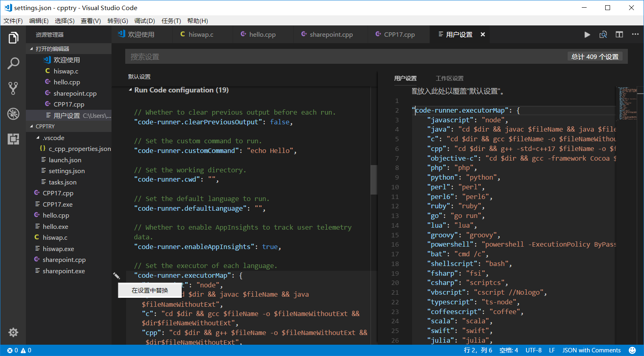The image size is (644, 356).
Task: Click the feedback smiley icon
Action: point(632,350)
